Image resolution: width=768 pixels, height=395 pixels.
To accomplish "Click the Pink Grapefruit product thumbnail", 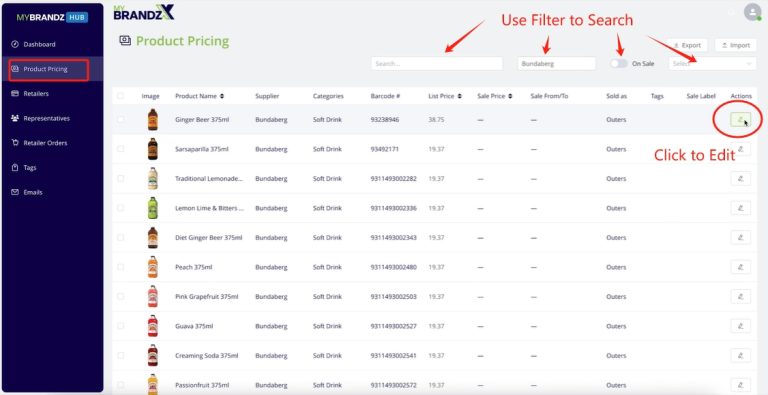I will coord(153,296).
